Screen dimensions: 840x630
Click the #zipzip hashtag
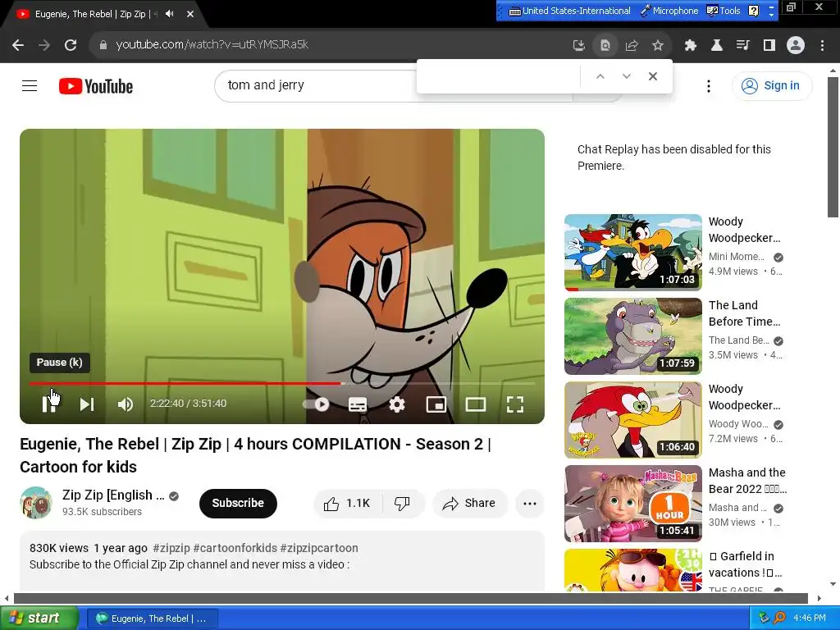(x=171, y=548)
